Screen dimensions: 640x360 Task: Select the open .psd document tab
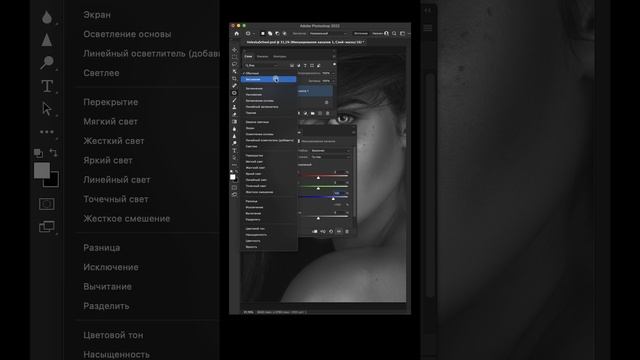tap(305, 42)
